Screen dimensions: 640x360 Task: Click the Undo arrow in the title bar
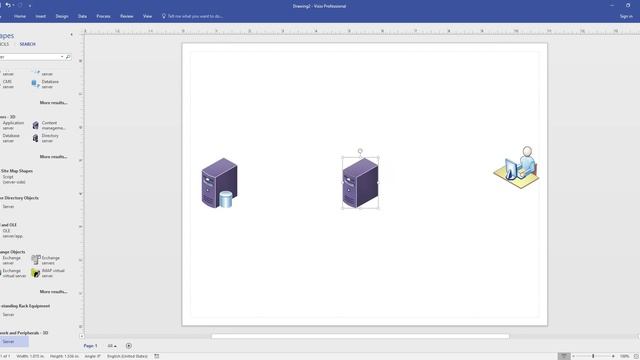click(x=8, y=5)
